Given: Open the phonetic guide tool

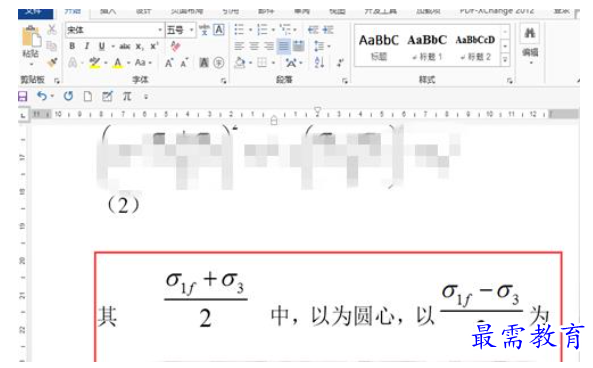Looking at the screenshot, I should click(204, 30).
